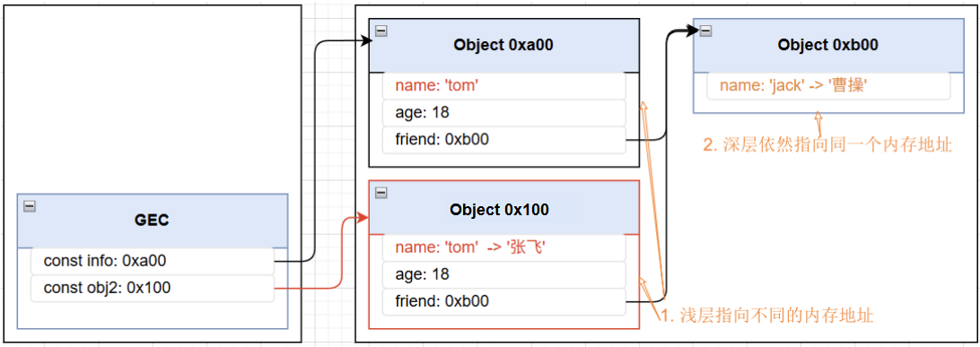Select the Object 0x100 header
Image resolution: width=980 pixels, height=347 pixels.
pos(503,208)
